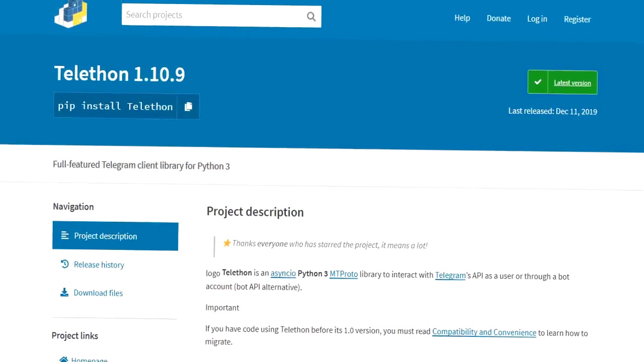This screenshot has width=644, height=362.
Task: Click the Project description heading
Action: pos(255,212)
